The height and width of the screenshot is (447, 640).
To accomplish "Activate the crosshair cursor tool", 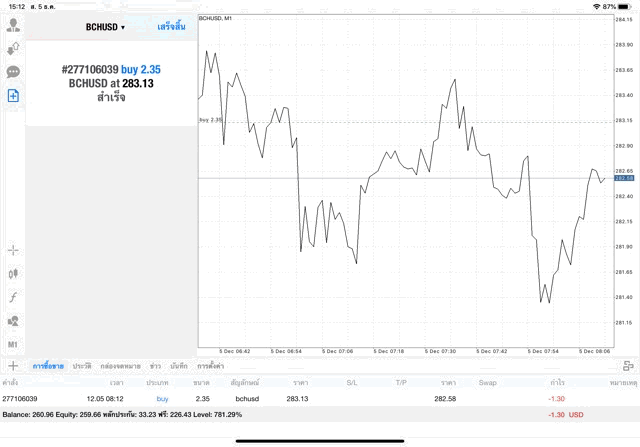I will point(14,250).
